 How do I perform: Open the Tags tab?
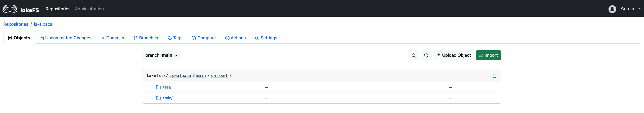pyautogui.click(x=175, y=38)
